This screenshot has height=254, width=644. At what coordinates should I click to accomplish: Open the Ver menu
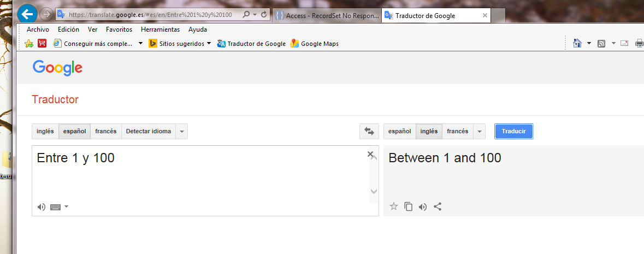tap(92, 29)
